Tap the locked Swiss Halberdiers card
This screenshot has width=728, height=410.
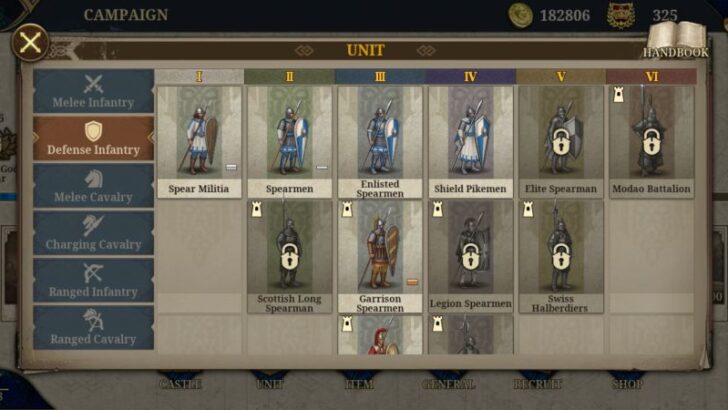click(561, 257)
